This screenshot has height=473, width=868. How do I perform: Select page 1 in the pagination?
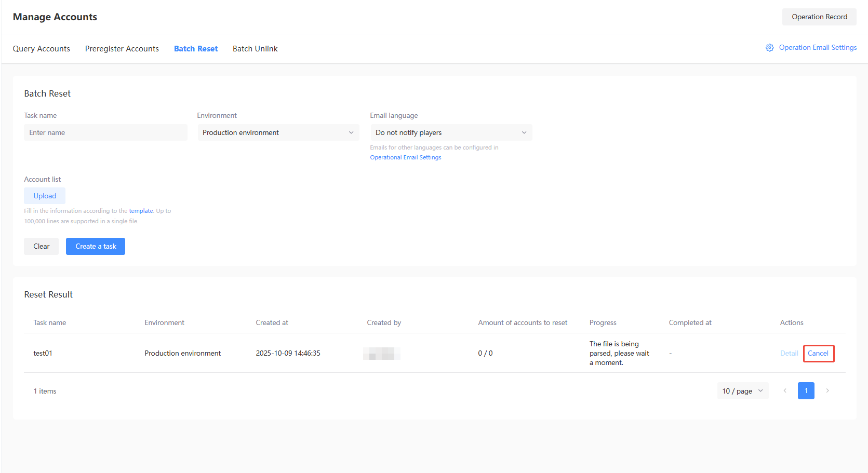pos(806,391)
